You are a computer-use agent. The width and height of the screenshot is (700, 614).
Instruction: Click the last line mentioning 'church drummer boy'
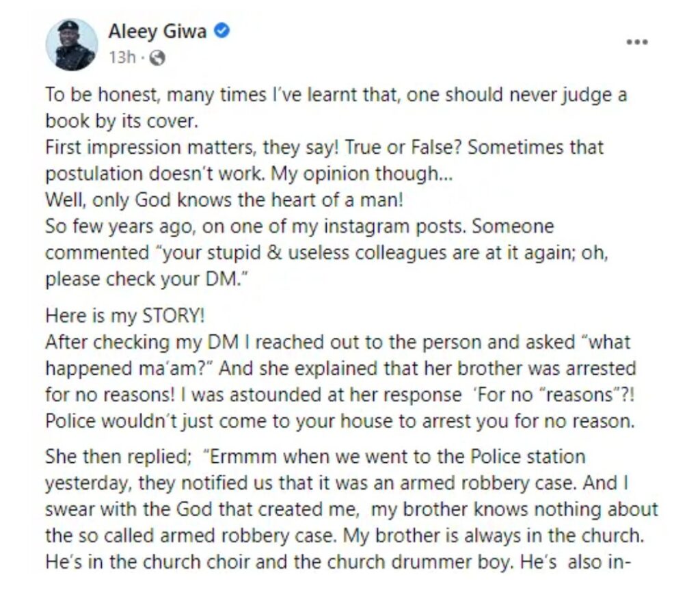[x=338, y=562]
